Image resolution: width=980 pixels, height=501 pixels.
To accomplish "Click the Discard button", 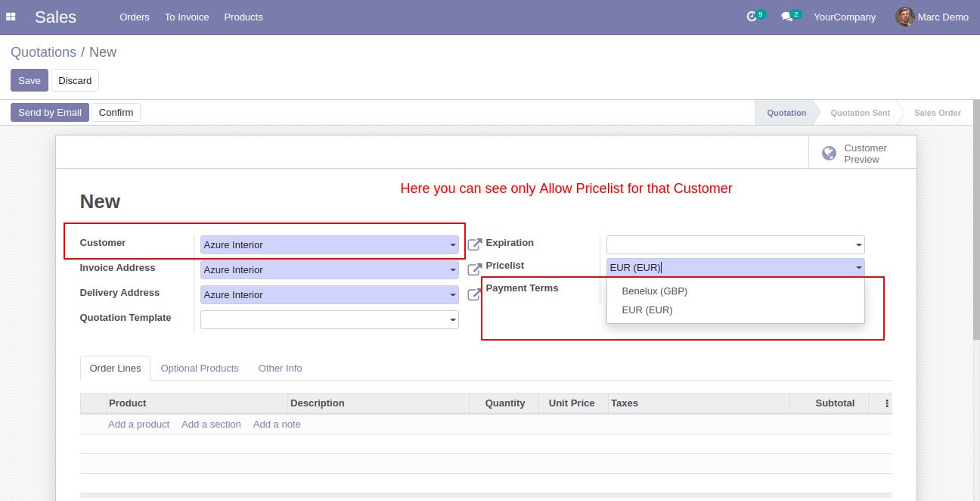I will point(75,80).
